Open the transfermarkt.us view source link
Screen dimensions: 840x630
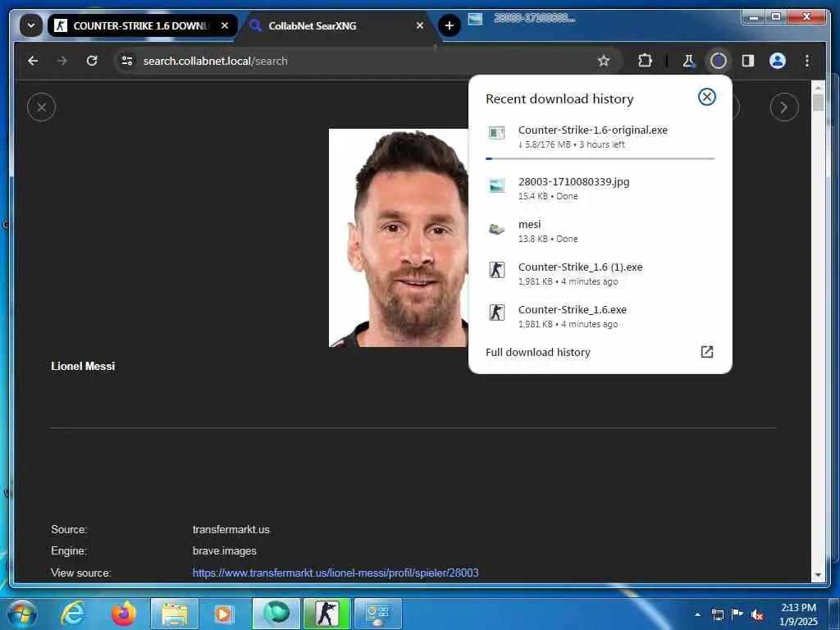click(x=336, y=573)
